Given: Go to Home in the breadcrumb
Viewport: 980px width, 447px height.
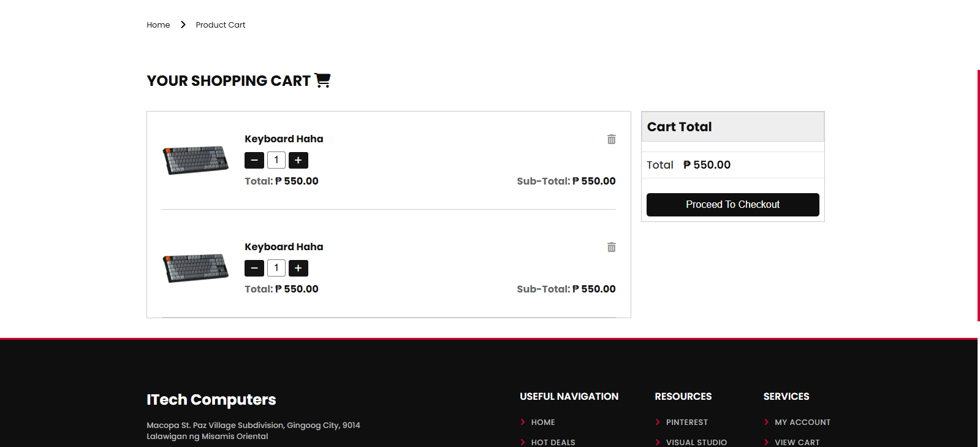Looking at the screenshot, I should tap(158, 25).
